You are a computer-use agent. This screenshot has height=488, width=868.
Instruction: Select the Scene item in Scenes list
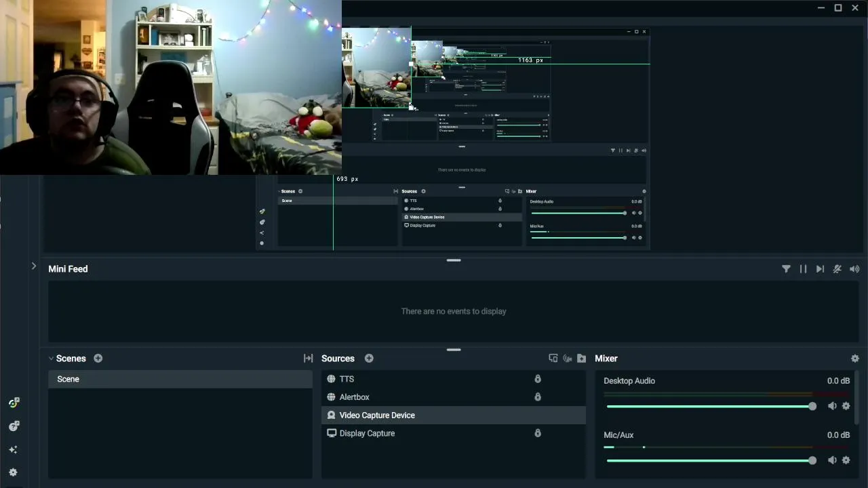[x=180, y=379]
